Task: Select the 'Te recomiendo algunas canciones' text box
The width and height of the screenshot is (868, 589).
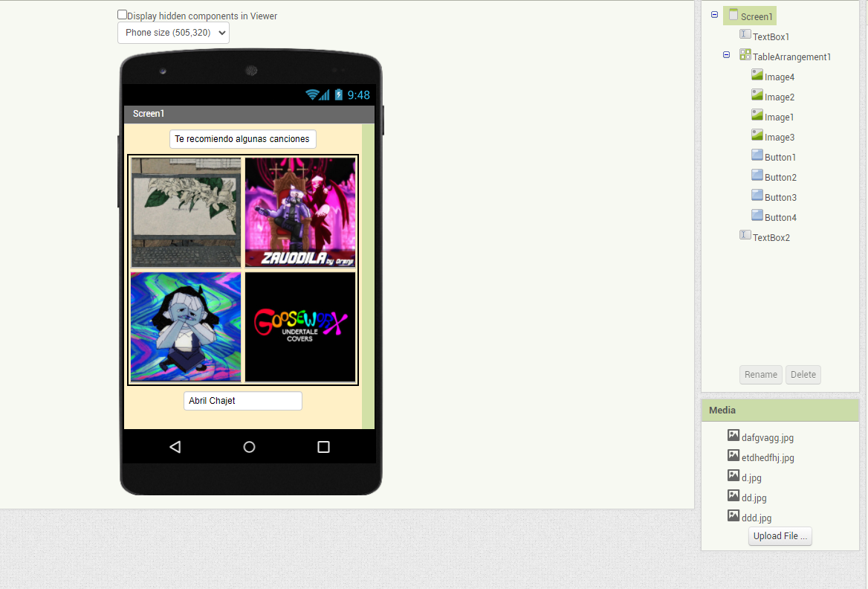Action: coord(242,139)
